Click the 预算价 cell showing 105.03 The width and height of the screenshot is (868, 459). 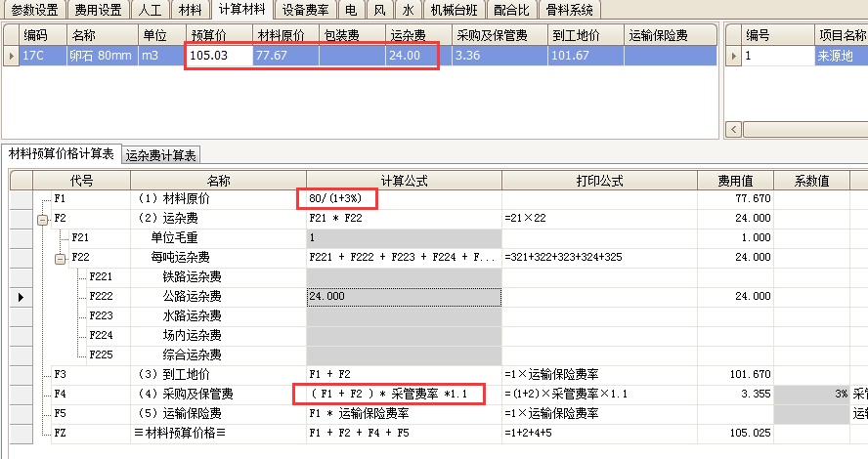pyautogui.click(x=218, y=56)
